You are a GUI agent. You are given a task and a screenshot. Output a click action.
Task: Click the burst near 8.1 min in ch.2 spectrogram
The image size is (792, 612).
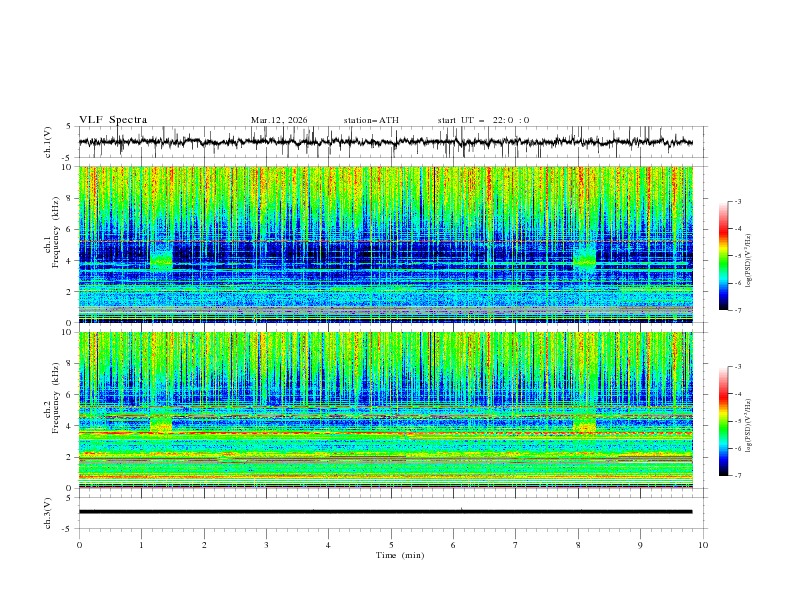click(584, 424)
